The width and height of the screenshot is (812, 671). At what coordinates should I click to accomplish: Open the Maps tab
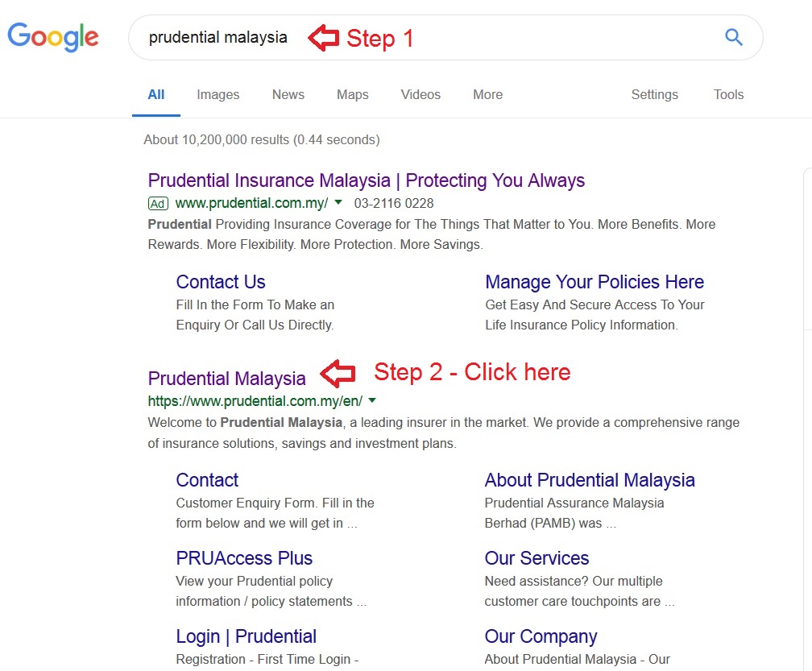point(352,94)
